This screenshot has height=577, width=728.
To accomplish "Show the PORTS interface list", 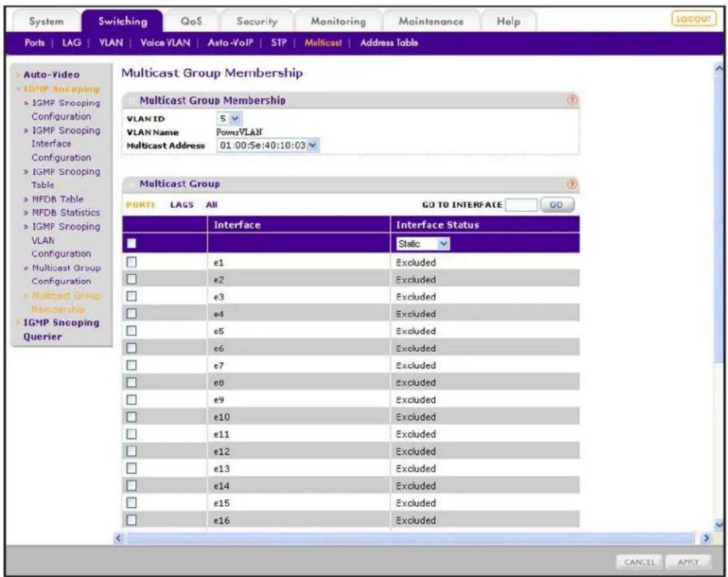I will pos(140,205).
